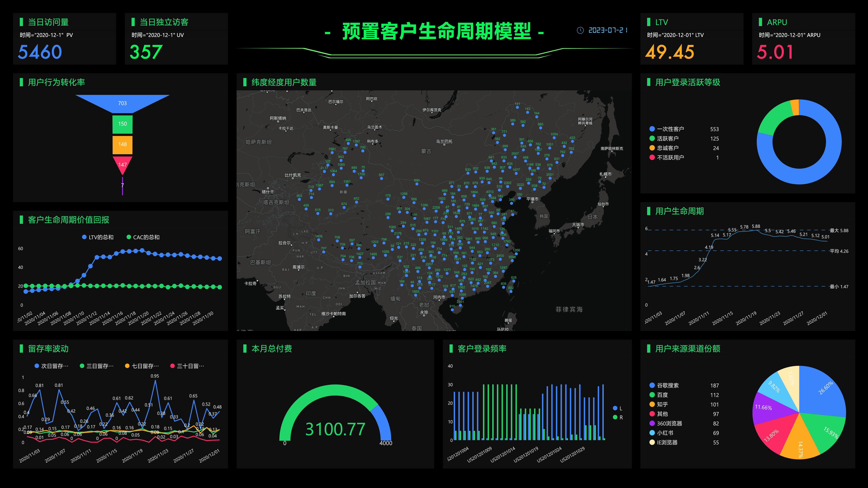Select the 谷歌搜索 channel legend row
Image resolution: width=868 pixels, height=488 pixels.
[684, 385]
